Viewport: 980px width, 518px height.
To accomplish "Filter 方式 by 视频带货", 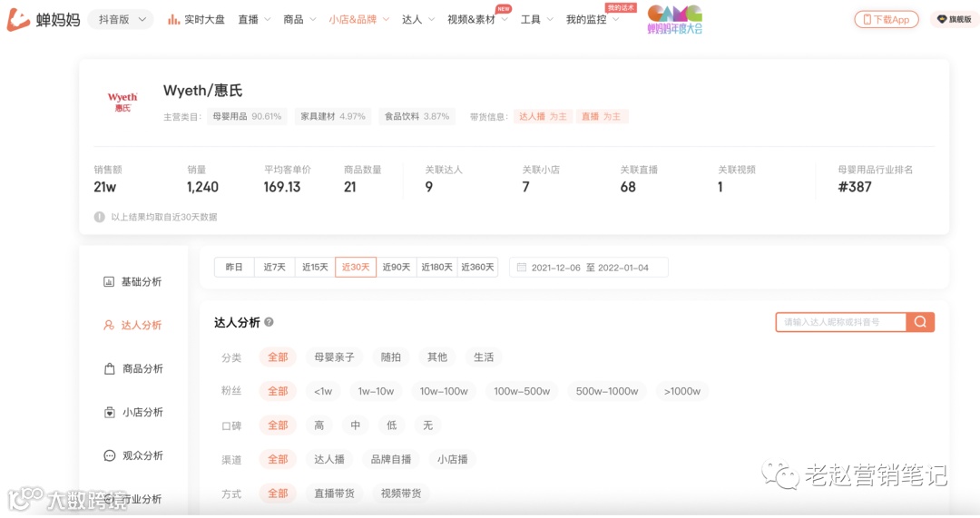I will 401,494.
